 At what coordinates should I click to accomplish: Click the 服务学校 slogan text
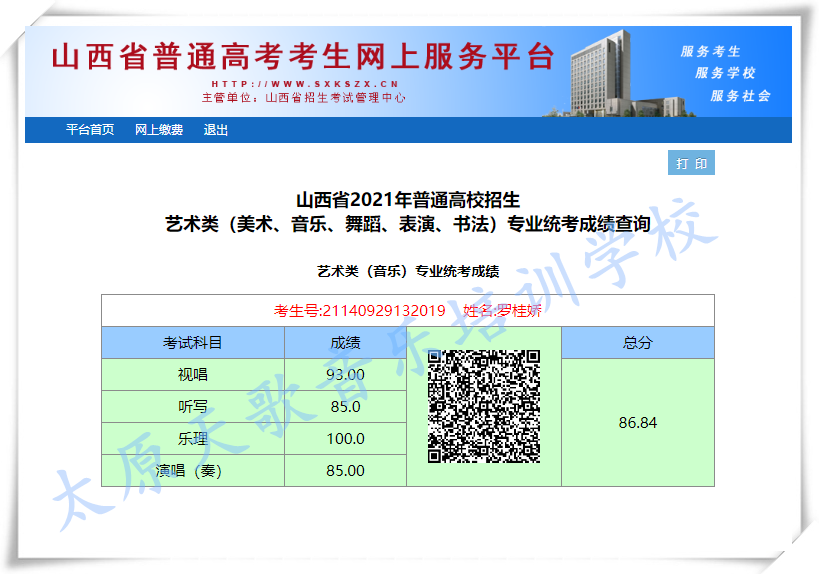click(726, 73)
